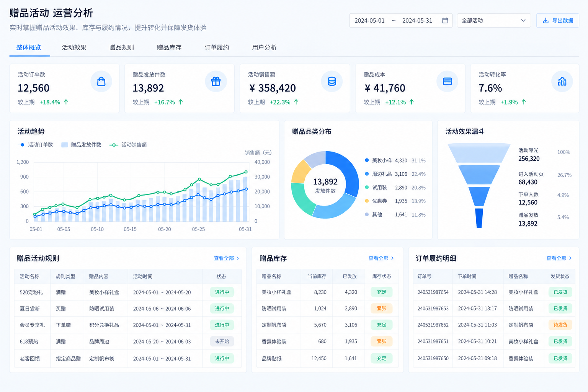Toggle 活动订单数 legend series in trend chart
This screenshot has width=588, height=392.
point(36,145)
